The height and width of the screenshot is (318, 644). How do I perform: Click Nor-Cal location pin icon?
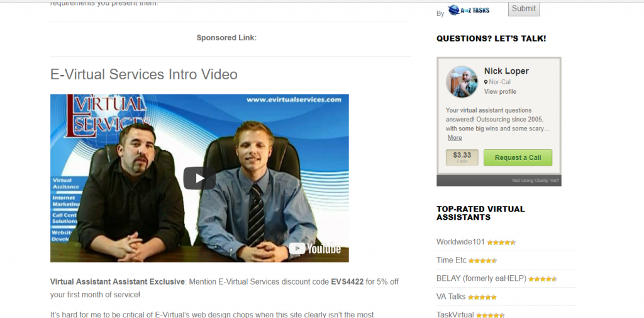click(x=486, y=82)
